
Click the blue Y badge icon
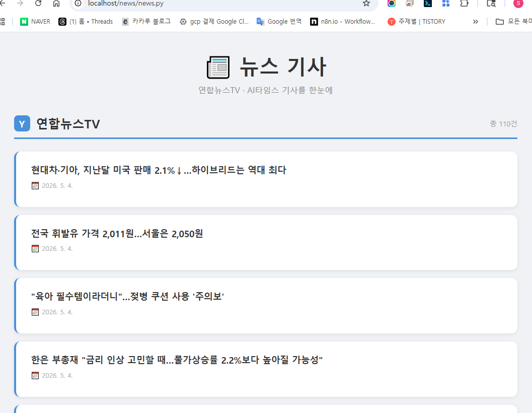point(22,123)
